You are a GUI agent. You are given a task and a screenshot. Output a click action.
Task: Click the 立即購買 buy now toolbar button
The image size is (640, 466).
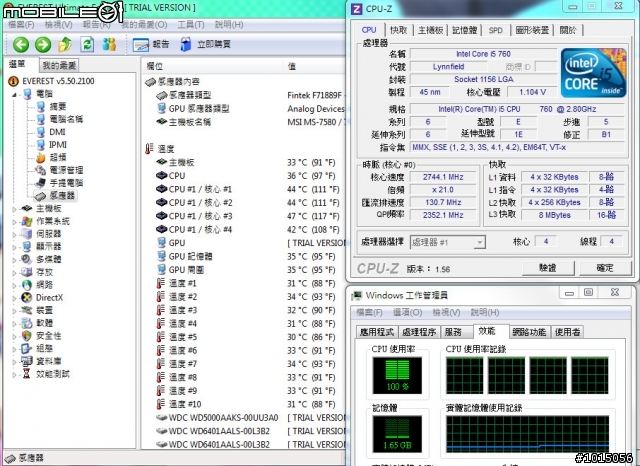tap(205, 44)
